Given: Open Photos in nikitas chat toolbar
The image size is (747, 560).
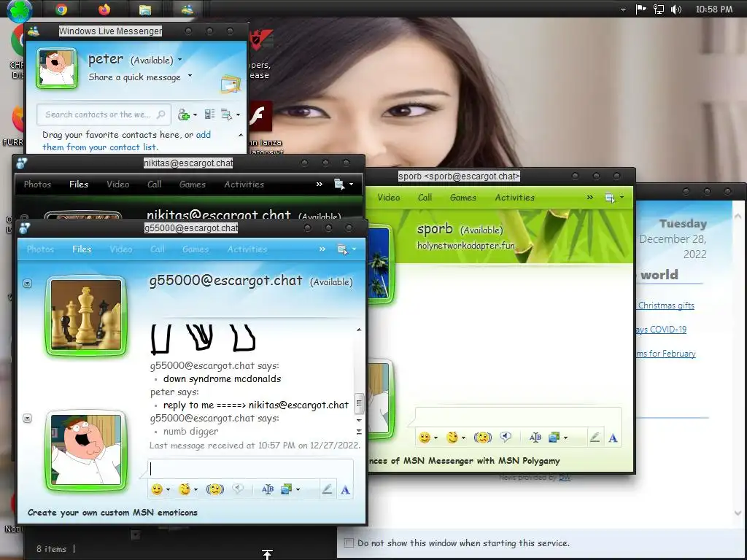Looking at the screenshot, I should pyautogui.click(x=37, y=184).
